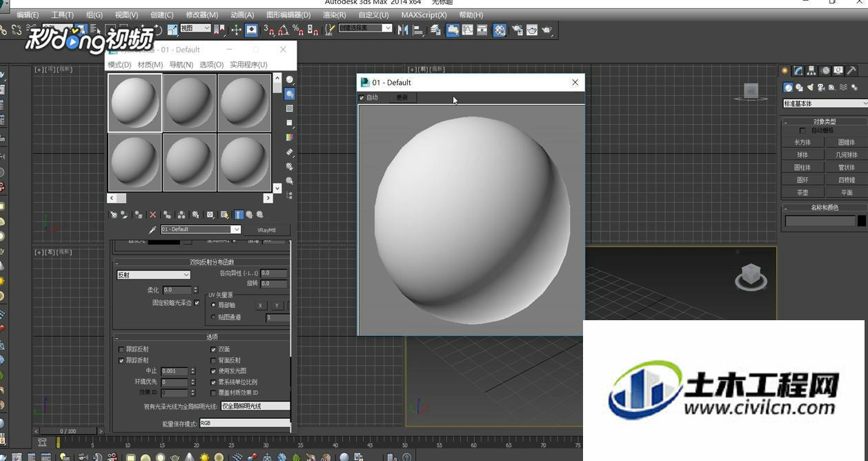
Task: Click the 自发光 black color swatch
Action: point(164,242)
